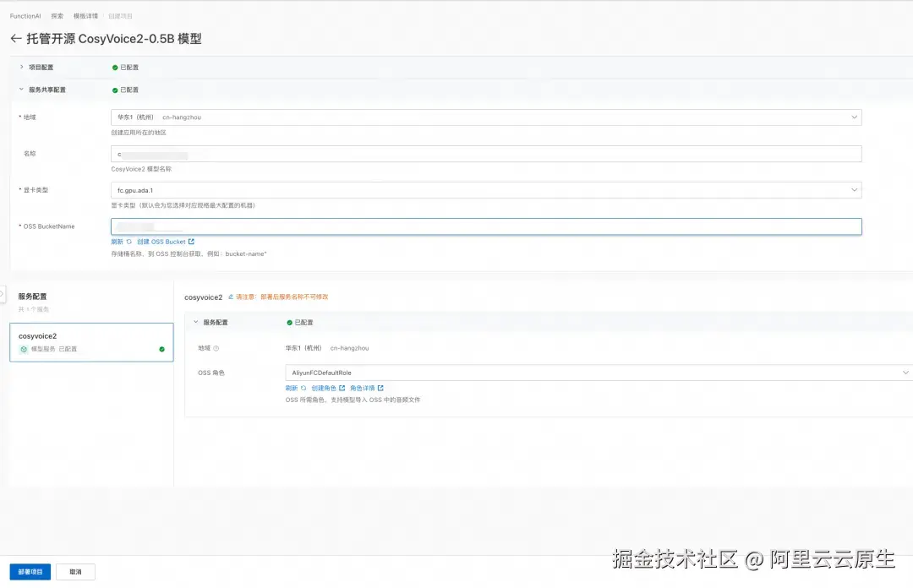Click the edit pencil next to cosyvoice2
The height and width of the screenshot is (588, 913).
(x=231, y=297)
